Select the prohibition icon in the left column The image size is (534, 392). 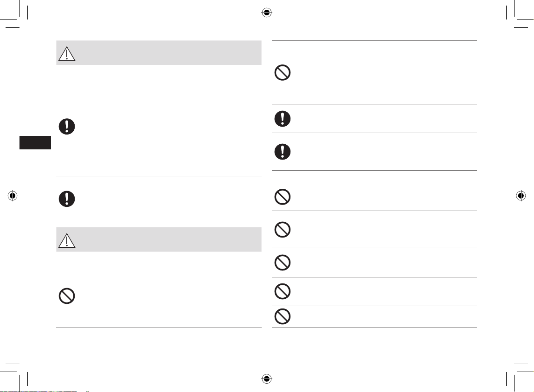tap(67, 296)
